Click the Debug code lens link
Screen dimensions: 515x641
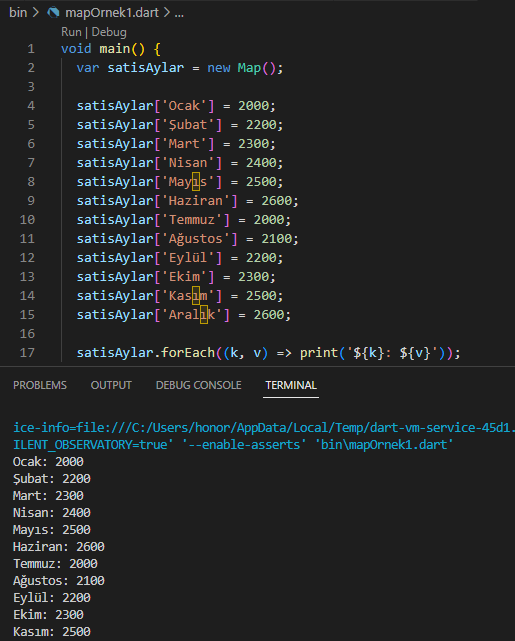pos(109,32)
